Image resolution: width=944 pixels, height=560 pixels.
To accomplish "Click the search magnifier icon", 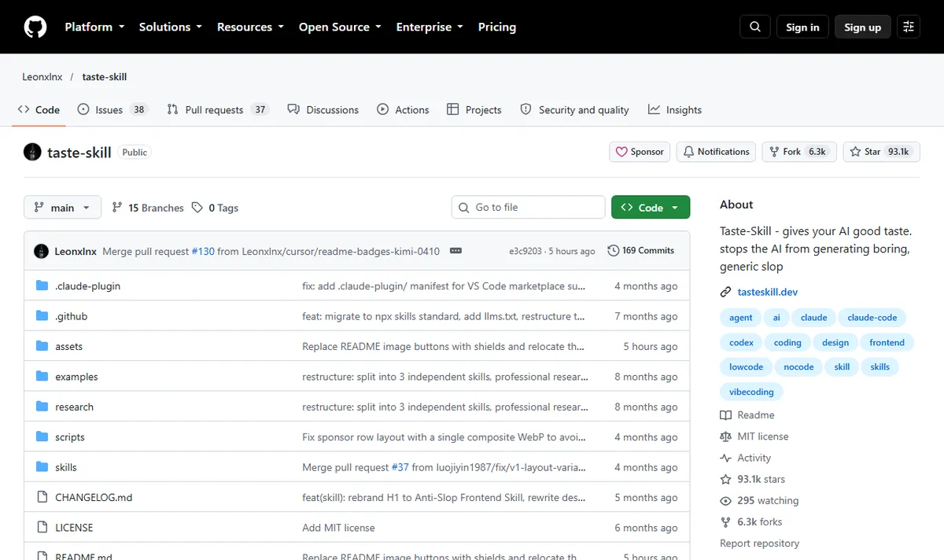I will (x=755, y=27).
